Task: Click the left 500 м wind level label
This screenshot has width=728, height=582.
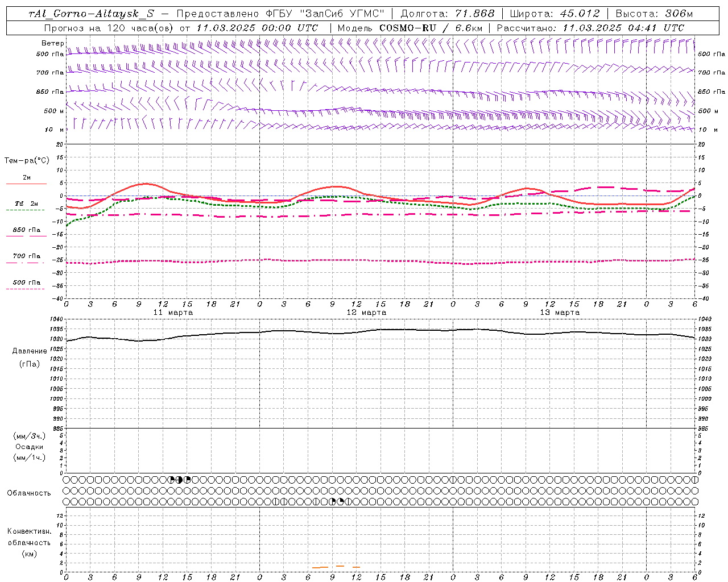Action: (54, 111)
